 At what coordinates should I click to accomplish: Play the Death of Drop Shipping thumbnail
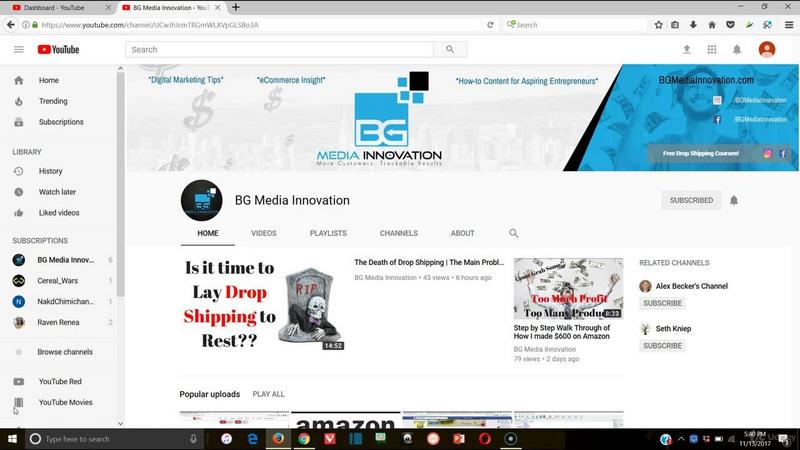262,304
